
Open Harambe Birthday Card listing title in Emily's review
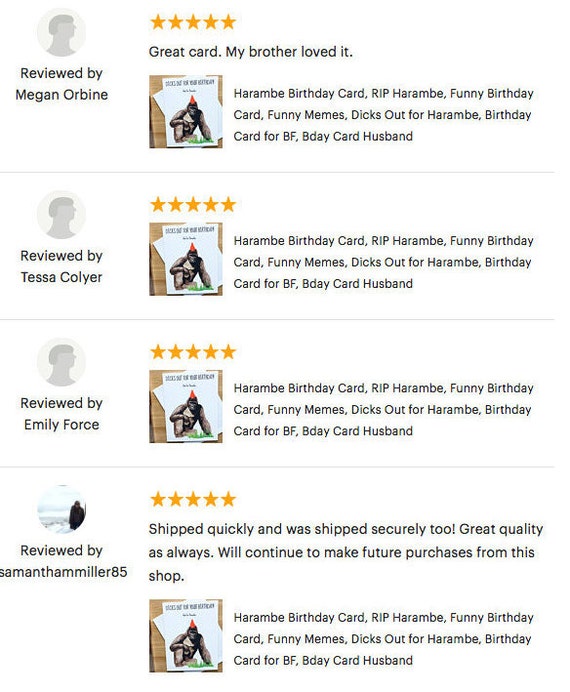[383, 410]
